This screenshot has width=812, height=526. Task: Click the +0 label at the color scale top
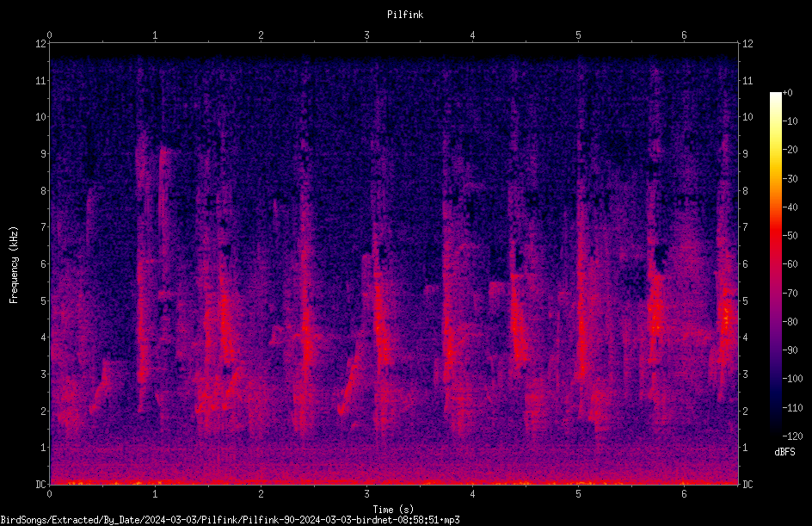[787, 93]
